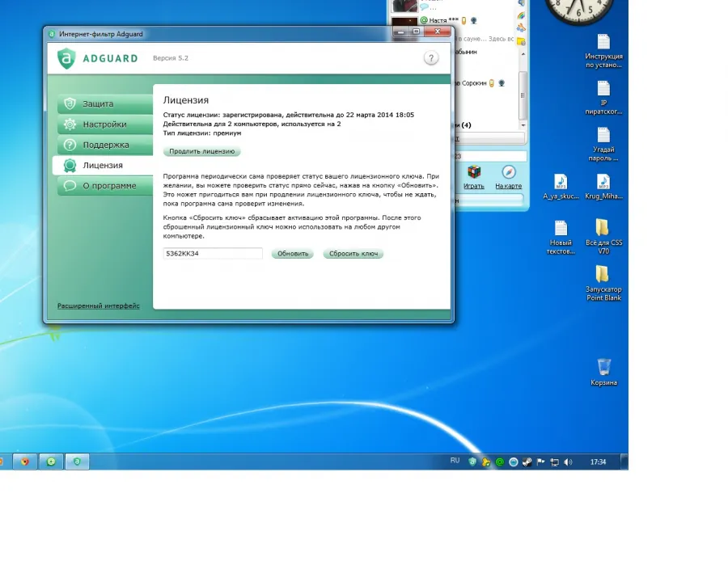Screen dimensions: 728x582
Task: Click the network tray icon
Action: click(x=554, y=462)
